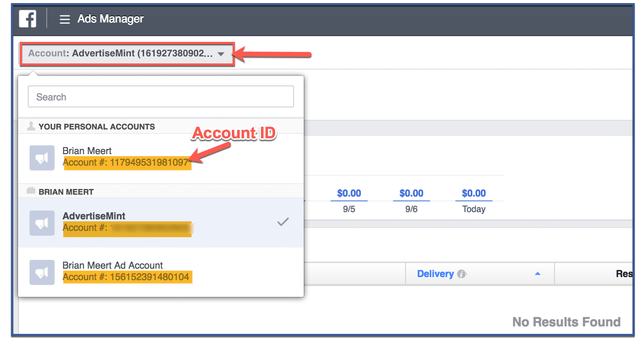This screenshot has width=644, height=344.
Task: Open the hamburger menu beside Ads Manager
Action: [x=65, y=19]
